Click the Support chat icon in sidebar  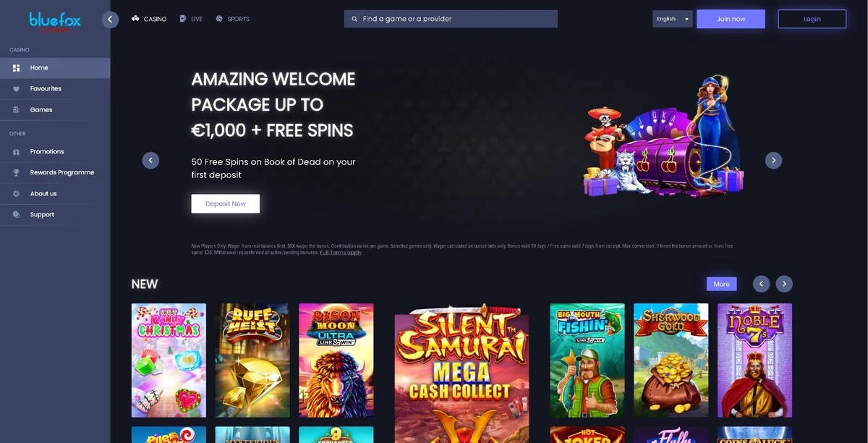[16, 215]
